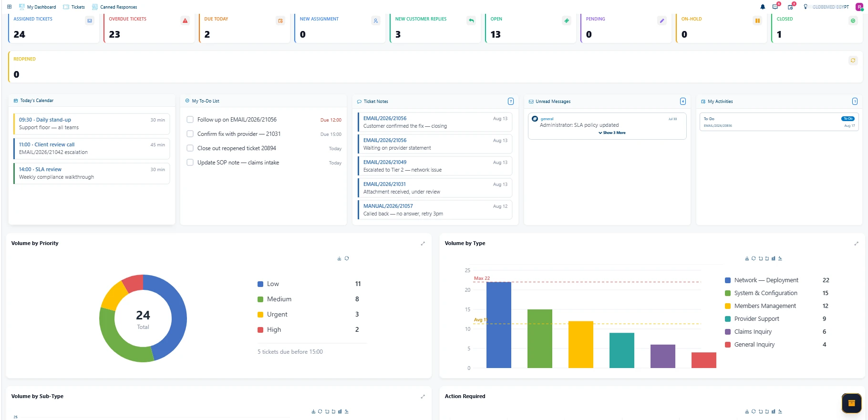
Task: Check 'Update SOP note — claims intake' to-do
Action: click(190, 163)
